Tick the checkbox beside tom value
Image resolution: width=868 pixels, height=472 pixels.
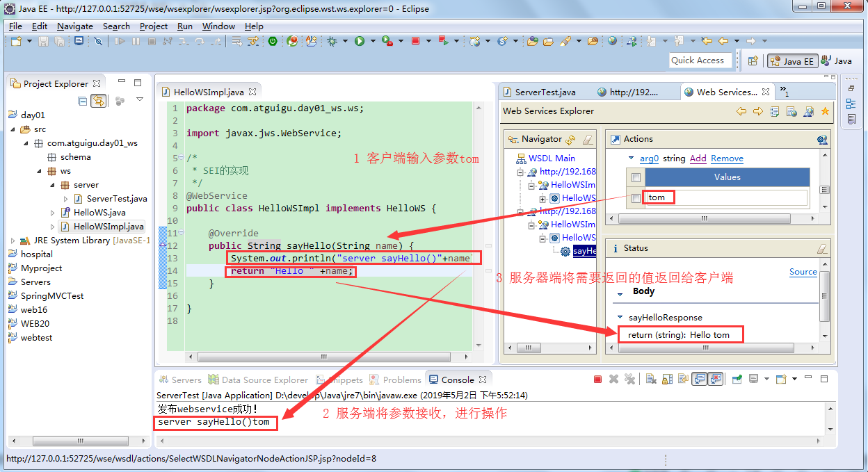(636, 199)
